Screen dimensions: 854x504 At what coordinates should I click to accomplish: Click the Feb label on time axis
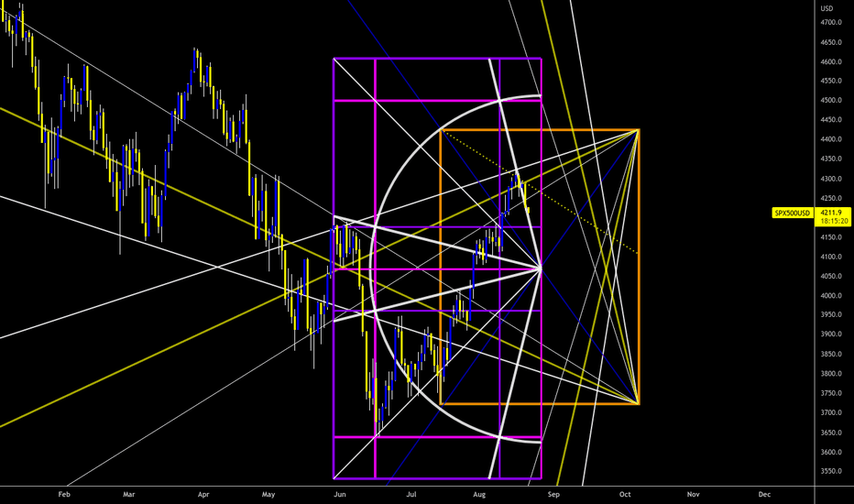point(64,495)
